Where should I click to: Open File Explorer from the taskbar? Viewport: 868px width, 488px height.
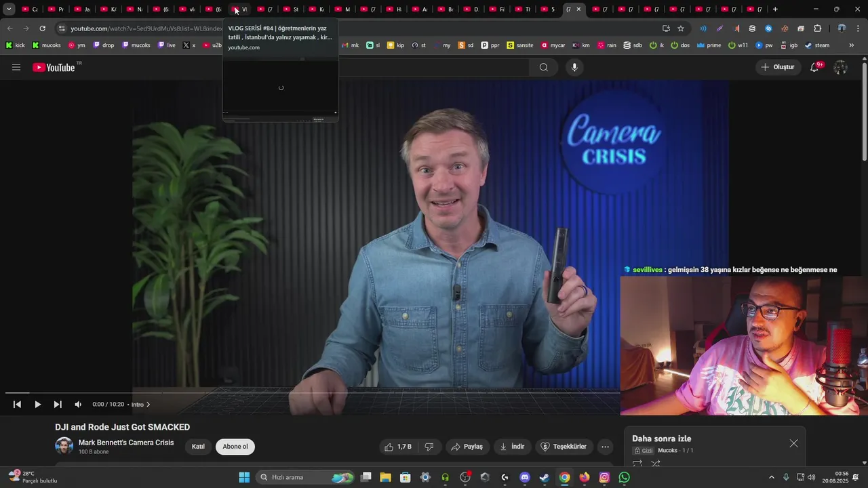tap(385, 477)
